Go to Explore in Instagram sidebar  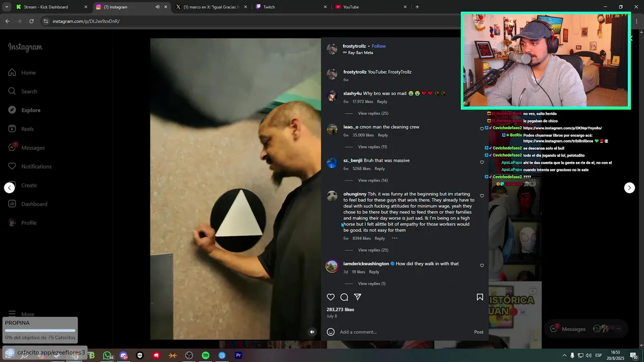coord(24,110)
